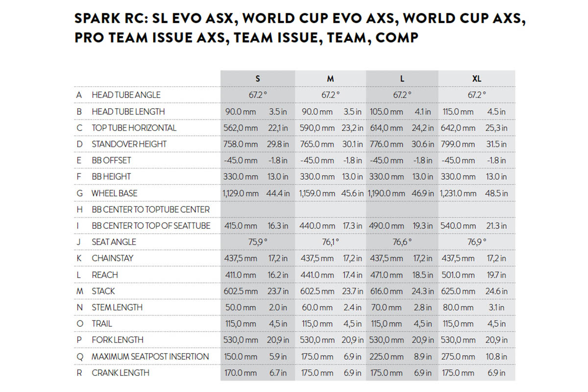Click the MAXIMUM SEATPOST INSERTION row label
The height and width of the screenshot is (392, 588).
pos(150,357)
